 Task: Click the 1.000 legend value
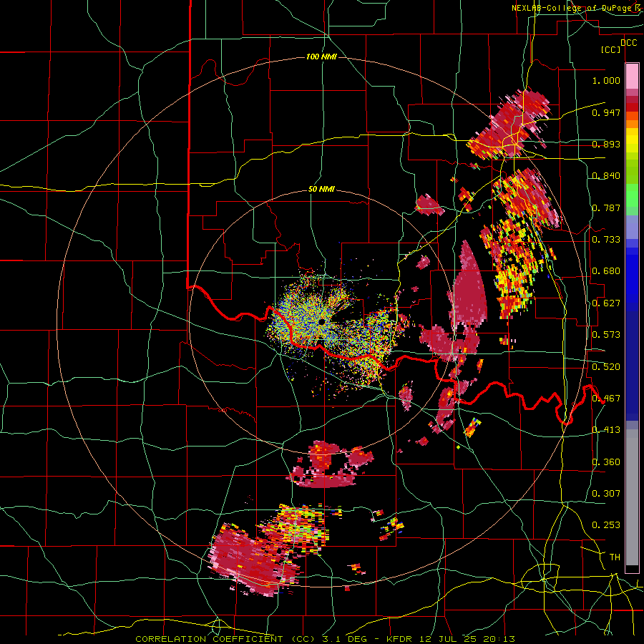click(x=606, y=80)
